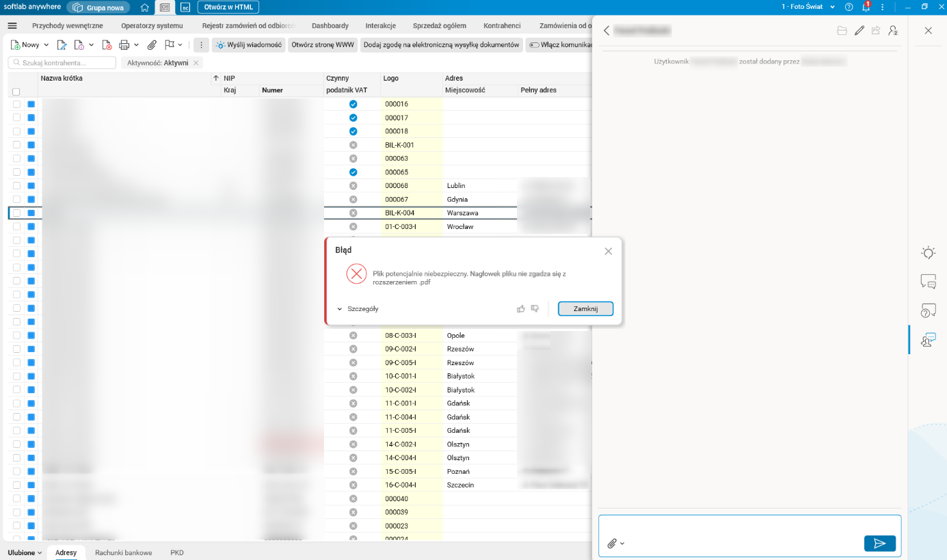Click the Szukaj kontrahenta search field
The image size is (947, 560).
pyautogui.click(x=62, y=63)
